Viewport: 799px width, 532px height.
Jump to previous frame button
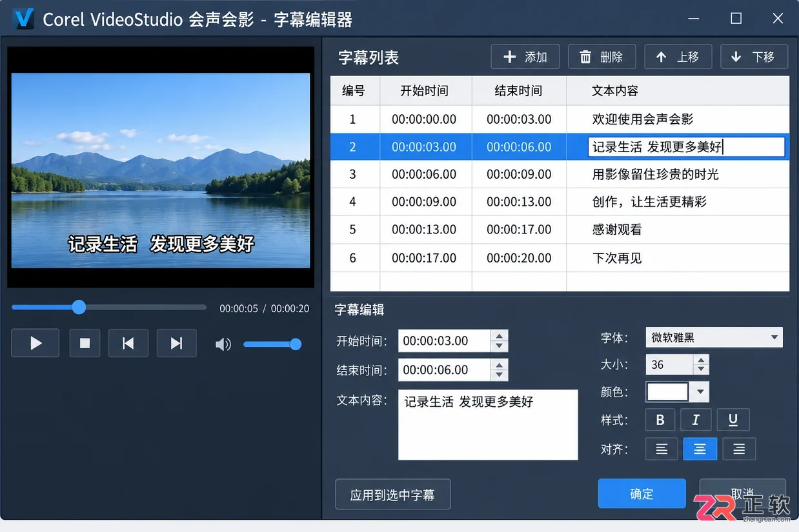[x=128, y=343]
